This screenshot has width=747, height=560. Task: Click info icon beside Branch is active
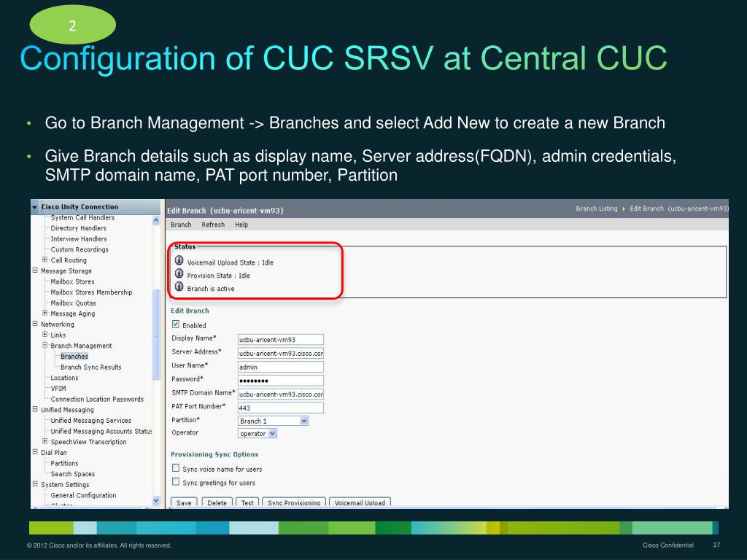(179, 287)
